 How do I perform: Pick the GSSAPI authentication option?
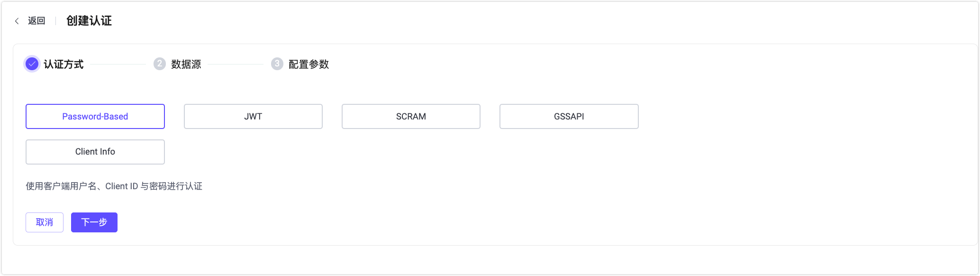569,117
